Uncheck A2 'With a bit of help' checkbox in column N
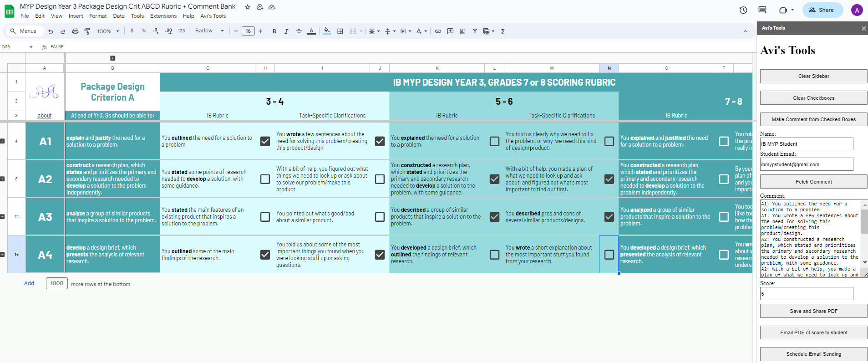The image size is (868, 363). pos(609,179)
